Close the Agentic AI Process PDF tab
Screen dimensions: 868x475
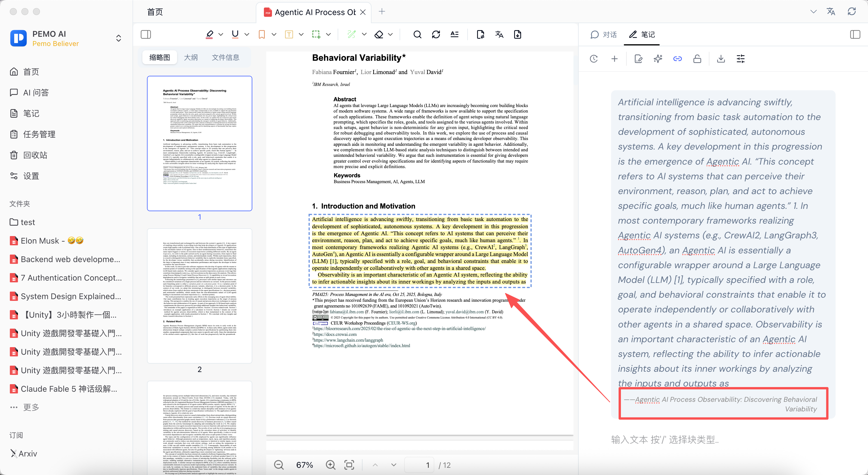click(x=363, y=12)
